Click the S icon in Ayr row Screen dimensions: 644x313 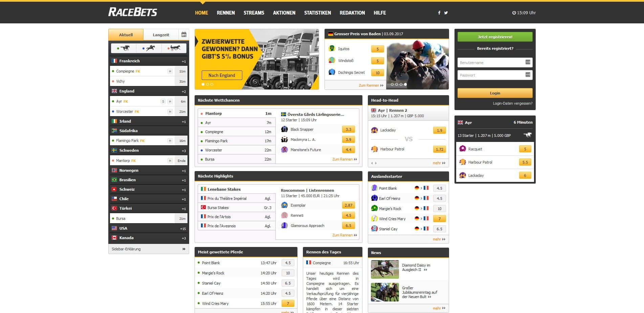pos(163,102)
